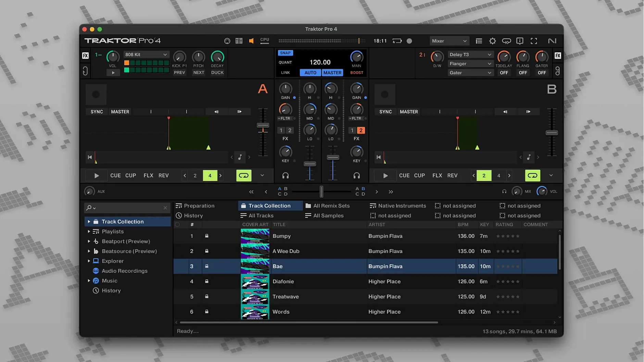Enable SYNC on Deck A

97,112
